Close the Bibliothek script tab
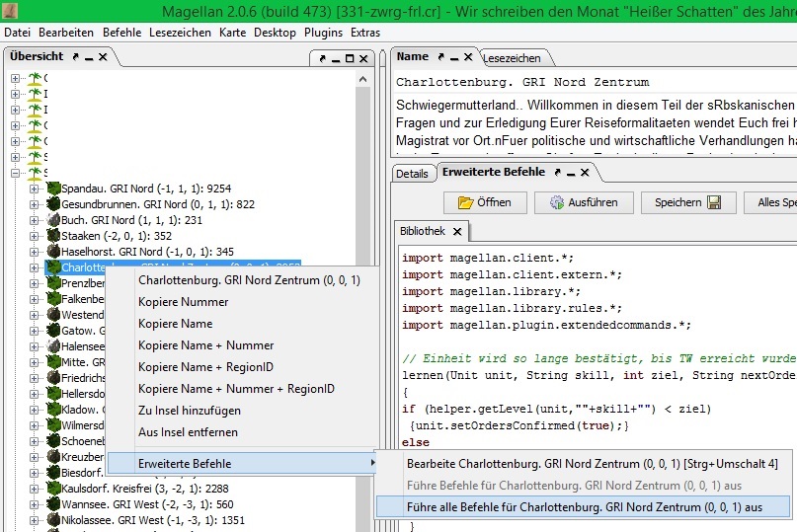 click(x=457, y=232)
